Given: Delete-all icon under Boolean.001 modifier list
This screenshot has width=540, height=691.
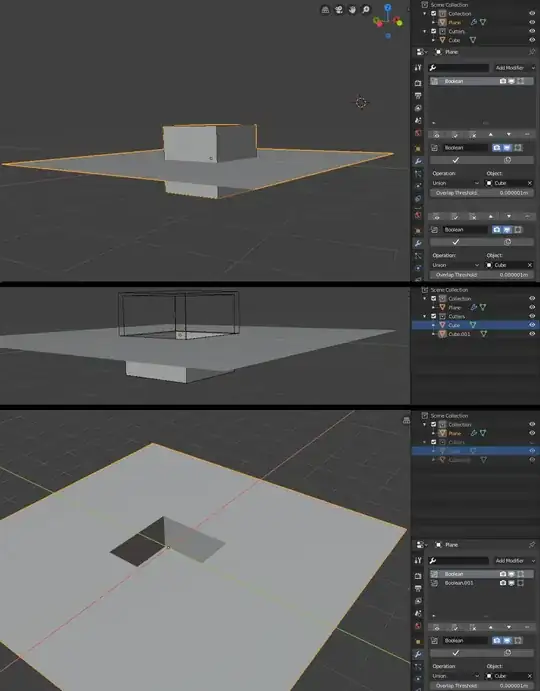Looking at the screenshot, I should pyautogui.click(x=473, y=627).
